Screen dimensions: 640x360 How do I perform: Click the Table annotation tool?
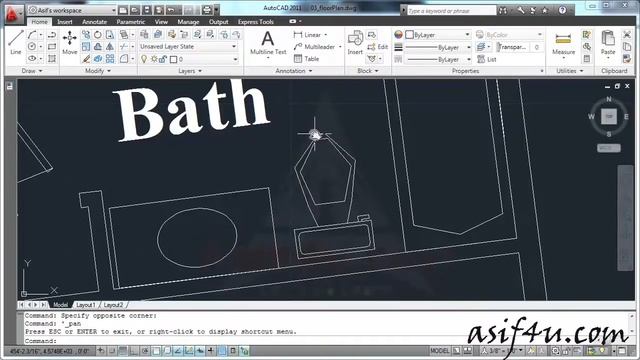point(307,59)
